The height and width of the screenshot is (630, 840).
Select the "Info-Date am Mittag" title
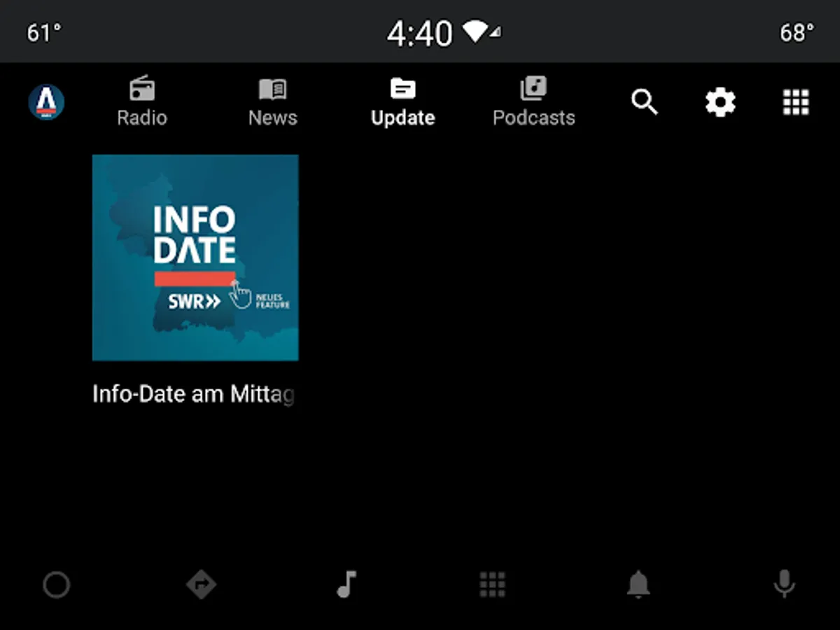193,394
